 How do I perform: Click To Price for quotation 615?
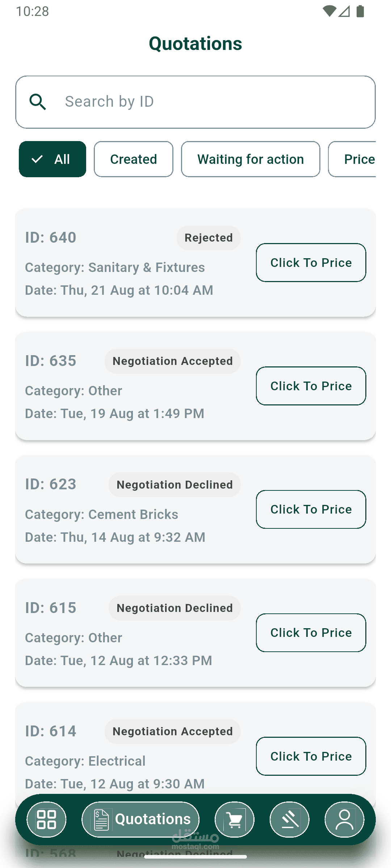point(311,633)
